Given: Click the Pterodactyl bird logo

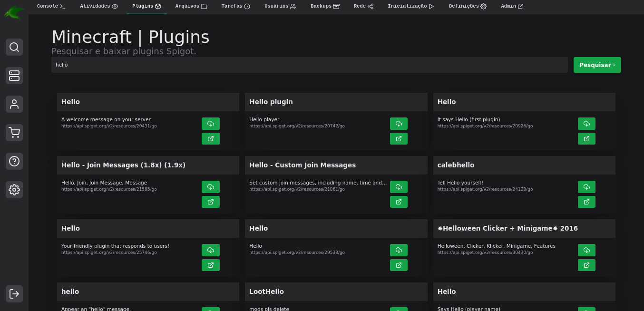Looking at the screenshot, I should 14,12.
